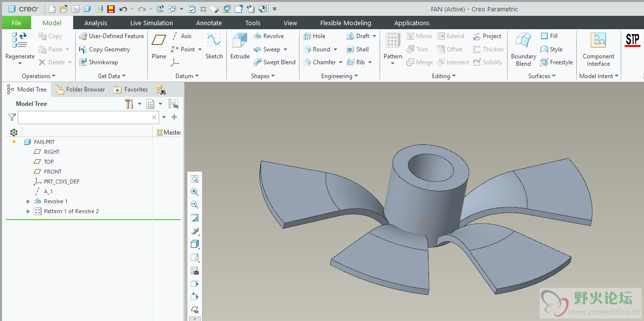Select the Sweep tool
Image resolution: width=644 pixels, height=321 pixels.
coord(267,49)
